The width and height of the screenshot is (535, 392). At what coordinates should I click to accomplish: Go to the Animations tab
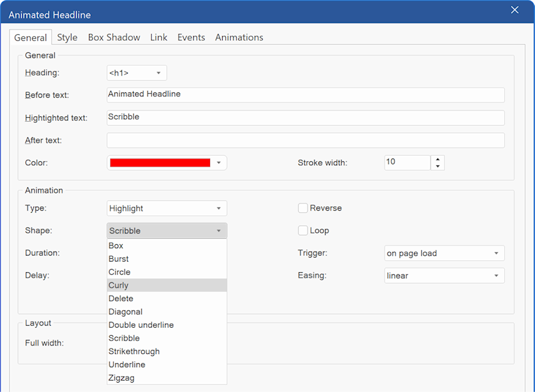pos(239,37)
